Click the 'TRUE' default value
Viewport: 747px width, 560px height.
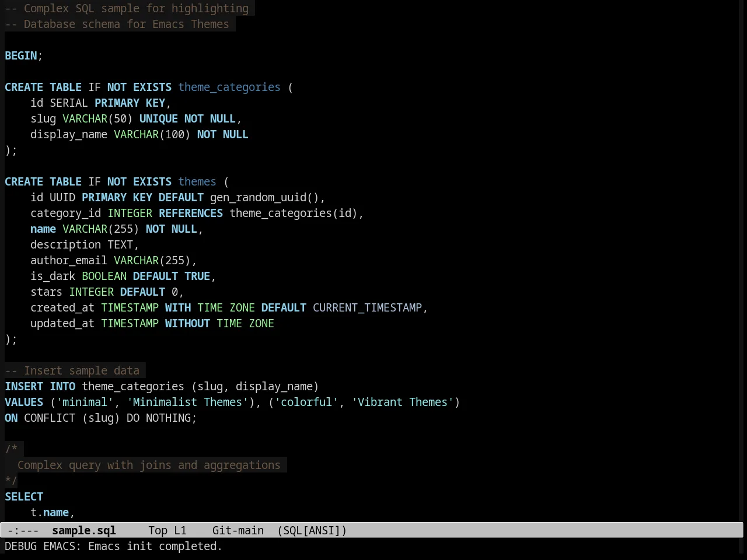(197, 276)
